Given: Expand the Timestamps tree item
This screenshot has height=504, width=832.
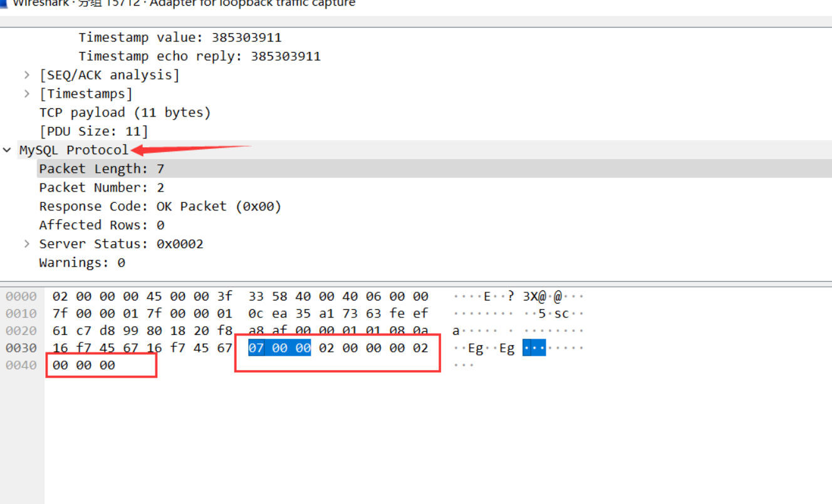Looking at the screenshot, I should pyautogui.click(x=26, y=93).
